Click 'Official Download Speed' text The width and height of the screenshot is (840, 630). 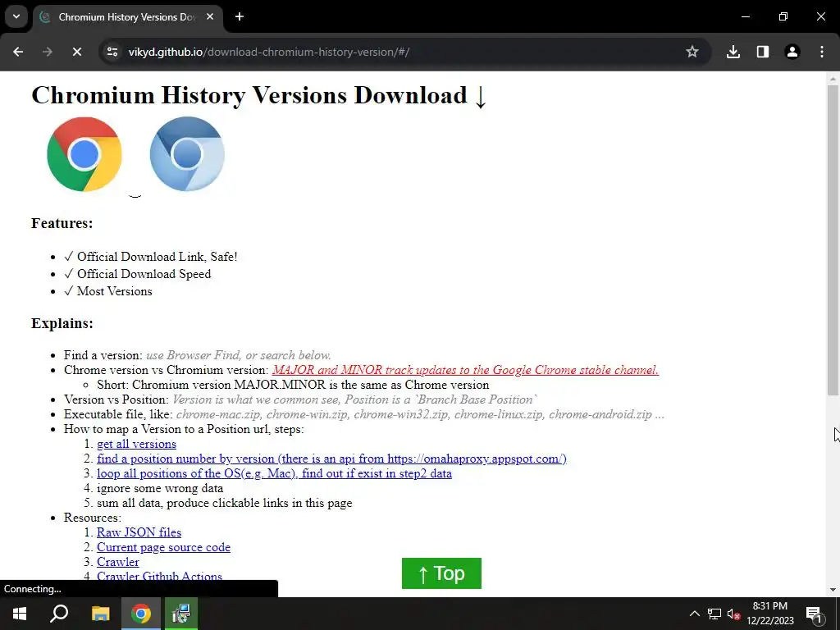click(x=144, y=274)
